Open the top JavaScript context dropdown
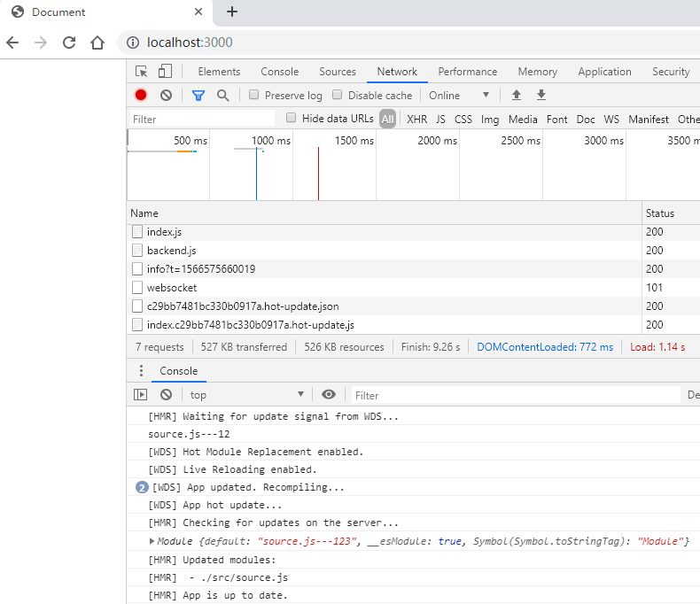 (247, 395)
